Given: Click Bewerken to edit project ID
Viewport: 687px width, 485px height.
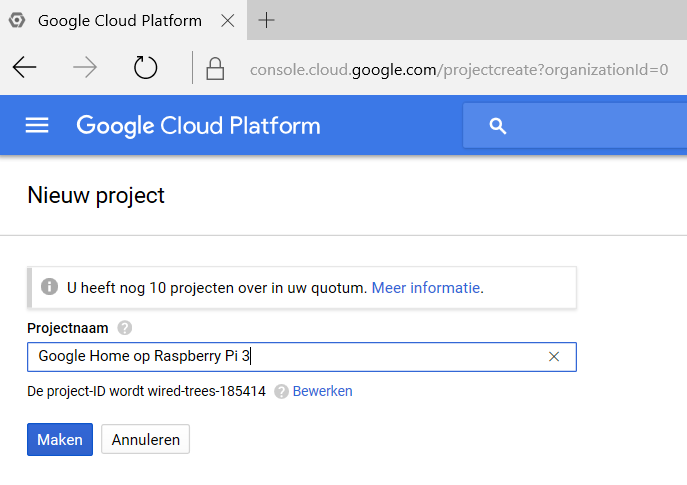Looking at the screenshot, I should coord(322,391).
